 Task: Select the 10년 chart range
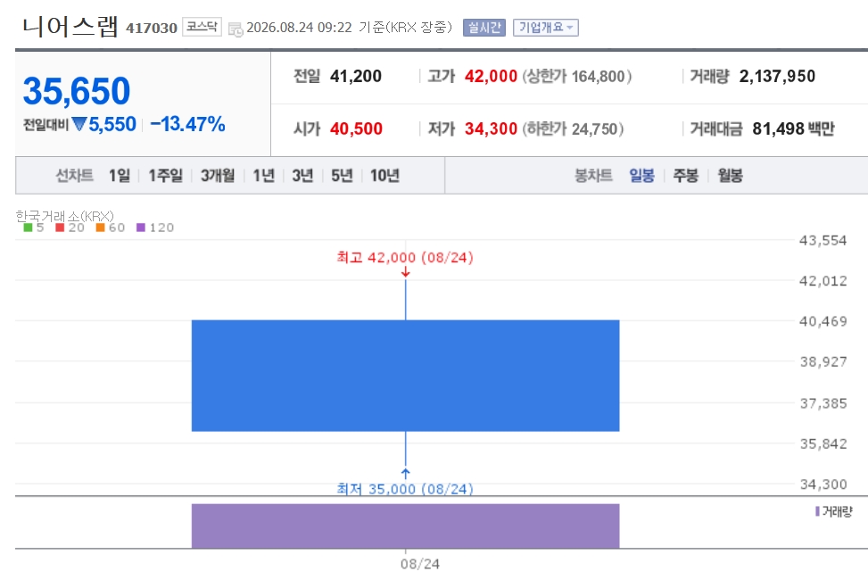384,176
